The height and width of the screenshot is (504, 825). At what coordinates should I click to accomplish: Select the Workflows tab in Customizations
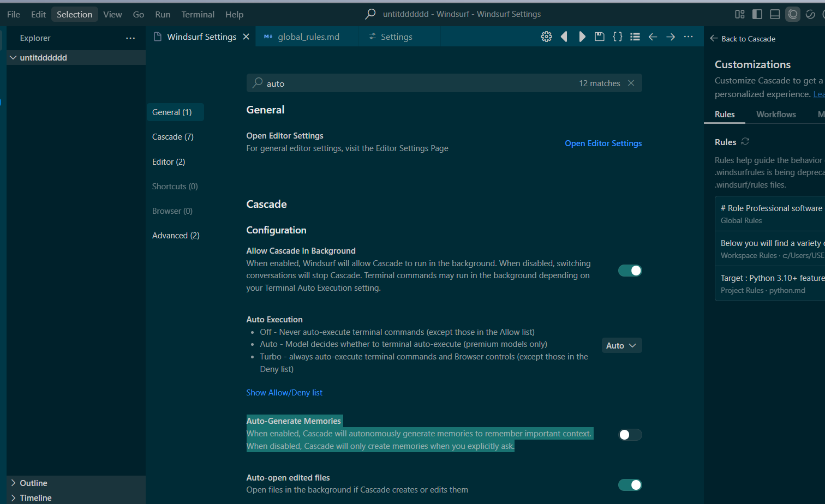(776, 115)
